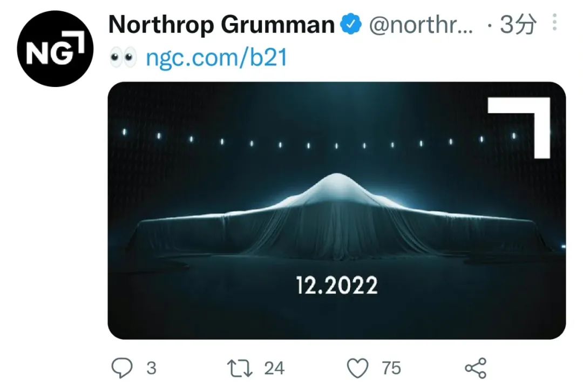Click the reply speech bubble icon

tap(122, 368)
